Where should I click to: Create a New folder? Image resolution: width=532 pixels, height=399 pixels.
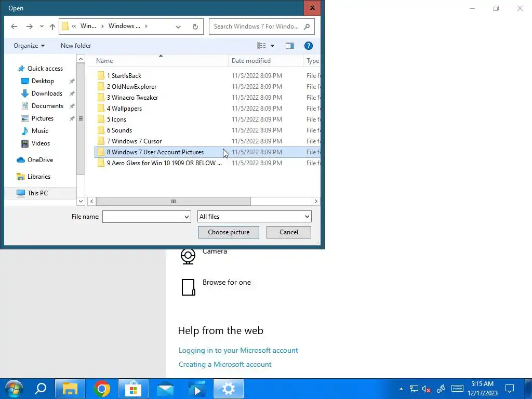click(76, 46)
